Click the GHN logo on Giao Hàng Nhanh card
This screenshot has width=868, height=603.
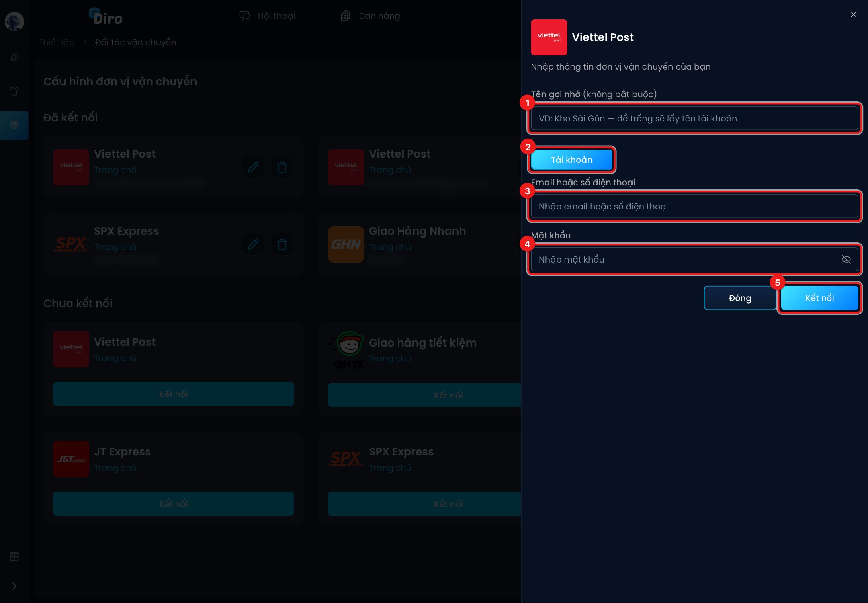tap(346, 244)
